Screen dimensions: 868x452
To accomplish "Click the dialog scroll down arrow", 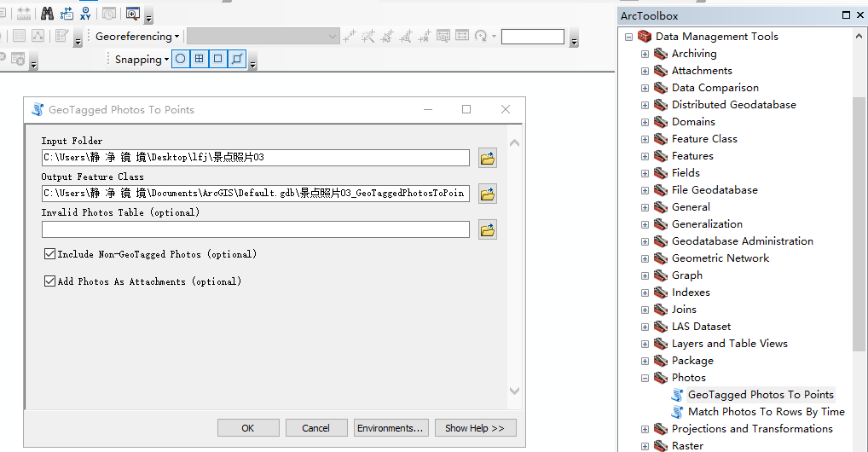I will [514, 391].
